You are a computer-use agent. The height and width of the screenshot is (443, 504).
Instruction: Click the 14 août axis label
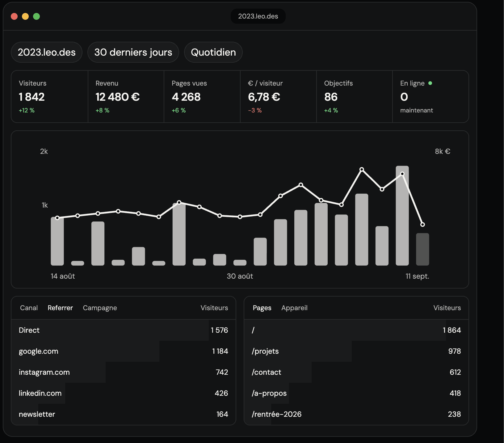(x=63, y=276)
